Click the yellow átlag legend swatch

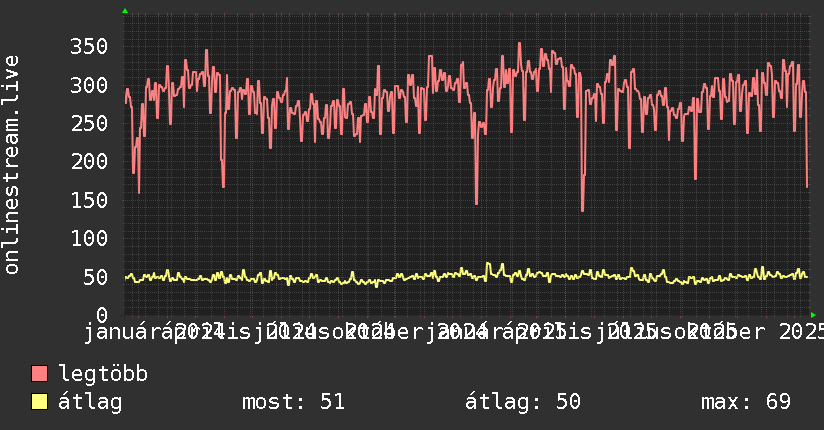click(x=39, y=402)
